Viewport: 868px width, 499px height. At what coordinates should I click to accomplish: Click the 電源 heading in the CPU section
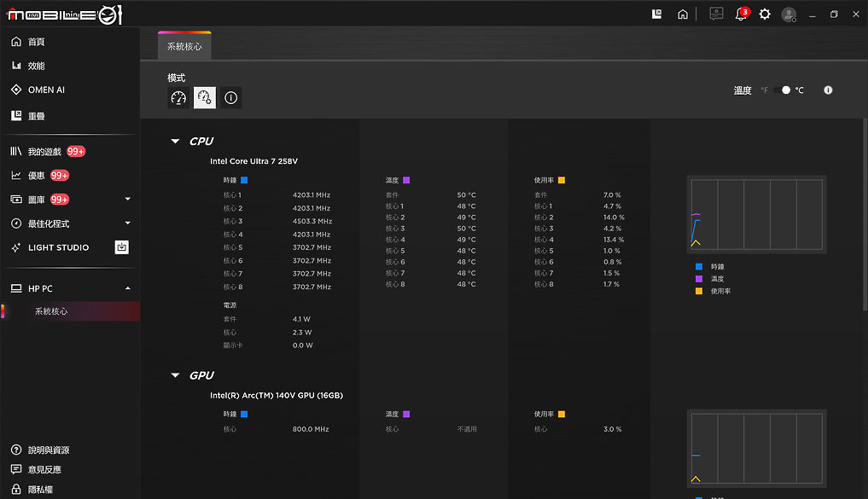[230, 305]
